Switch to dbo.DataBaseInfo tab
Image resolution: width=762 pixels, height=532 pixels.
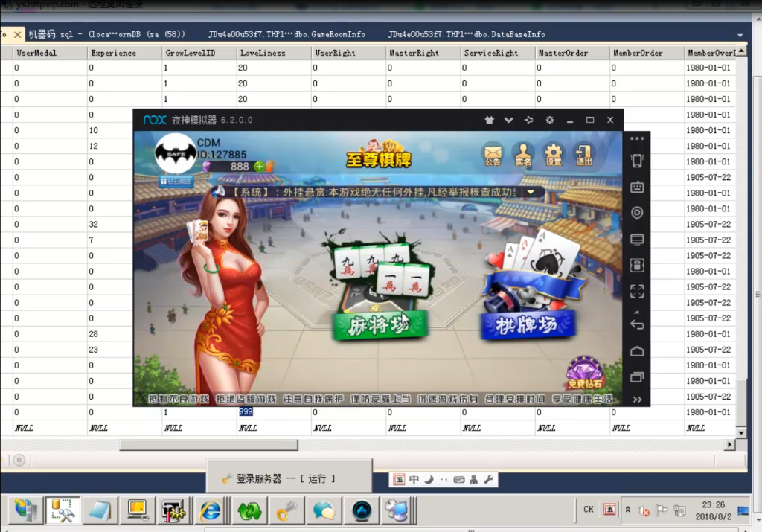pyautogui.click(x=467, y=34)
